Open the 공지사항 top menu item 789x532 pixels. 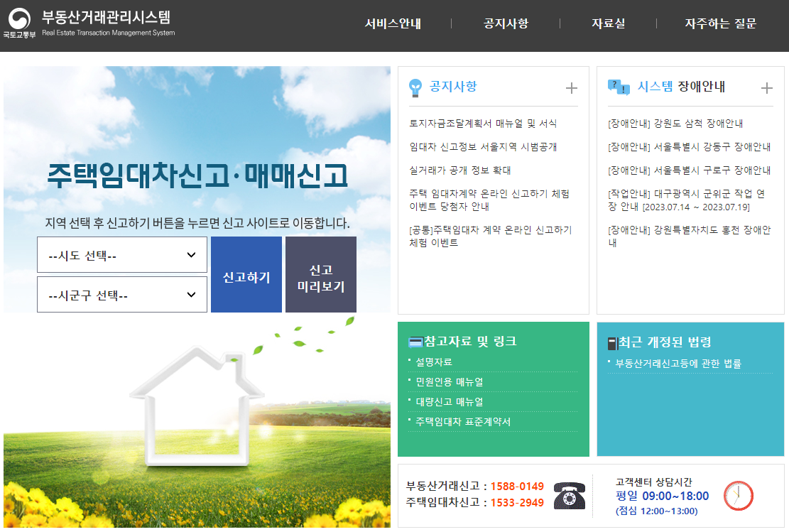[x=506, y=23]
